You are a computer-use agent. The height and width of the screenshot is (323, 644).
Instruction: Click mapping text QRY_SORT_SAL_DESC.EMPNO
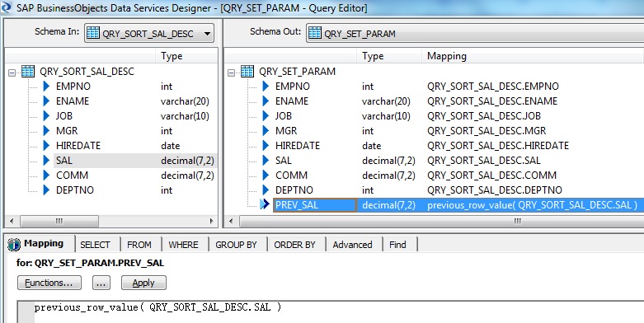pyautogui.click(x=493, y=87)
